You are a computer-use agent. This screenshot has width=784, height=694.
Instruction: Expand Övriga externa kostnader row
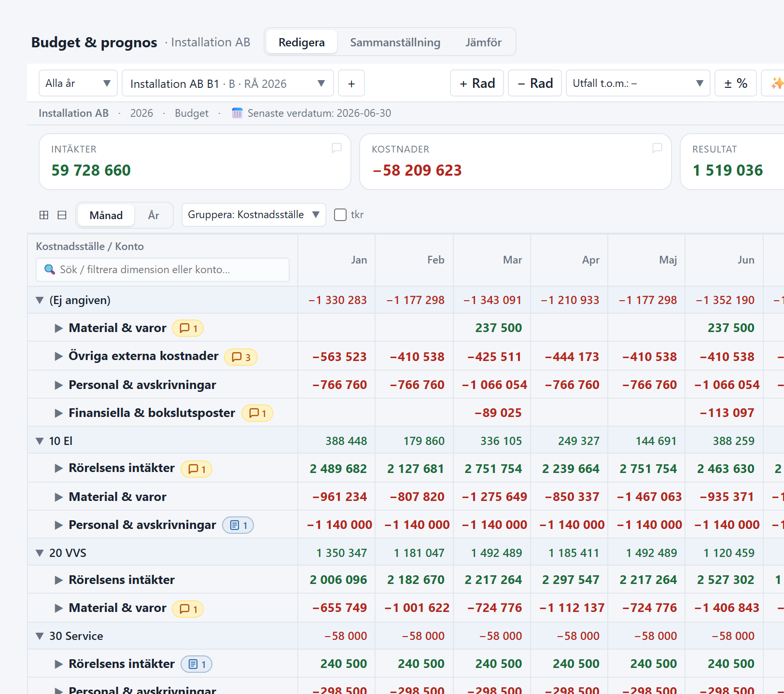(x=58, y=356)
